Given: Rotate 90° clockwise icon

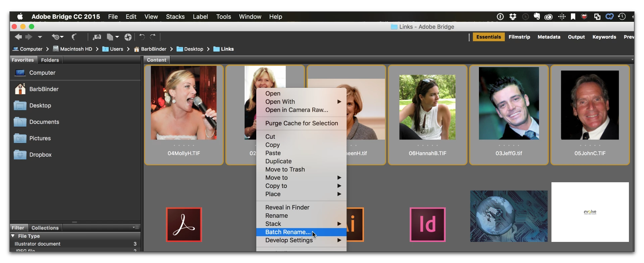Looking at the screenshot, I should (153, 37).
